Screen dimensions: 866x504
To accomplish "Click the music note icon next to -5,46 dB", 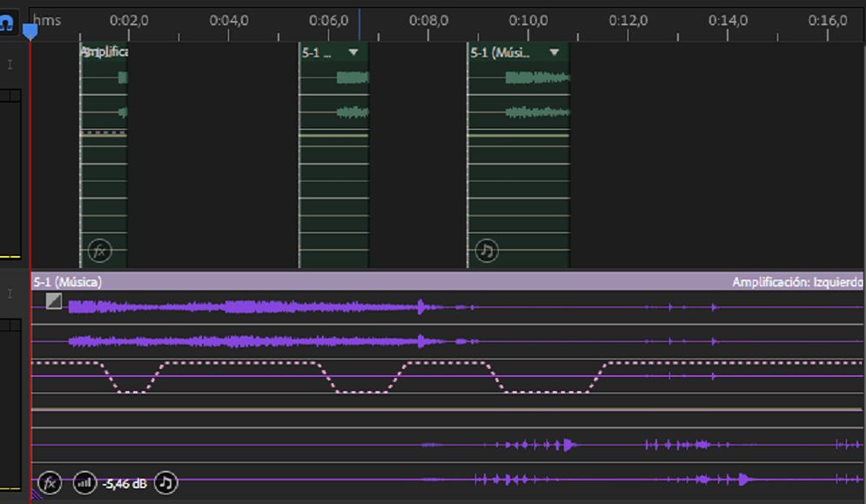I will point(165,483).
